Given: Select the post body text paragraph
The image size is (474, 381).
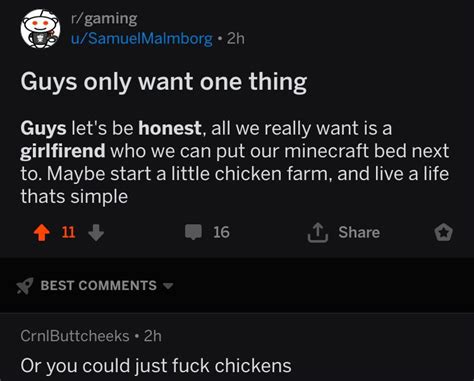Looking at the screenshot, I should click(x=235, y=162).
